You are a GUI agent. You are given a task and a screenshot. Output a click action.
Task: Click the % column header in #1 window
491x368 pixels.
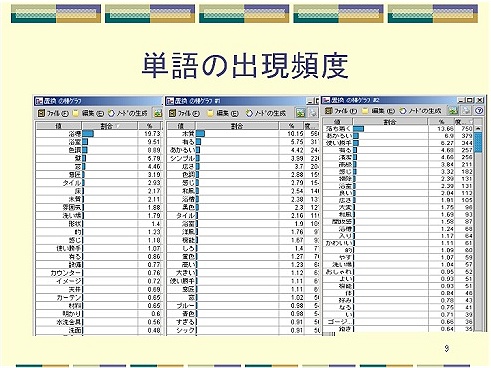(x=291, y=126)
